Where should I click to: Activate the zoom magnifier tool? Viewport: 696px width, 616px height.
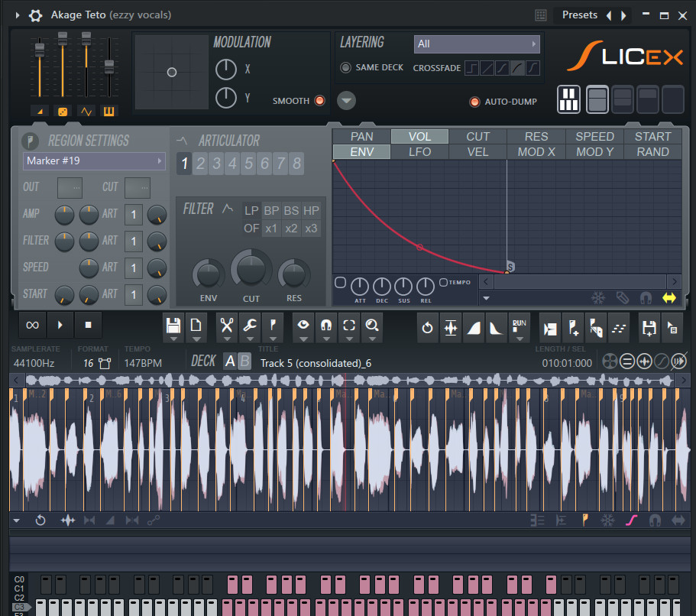click(x=372, y=326)
